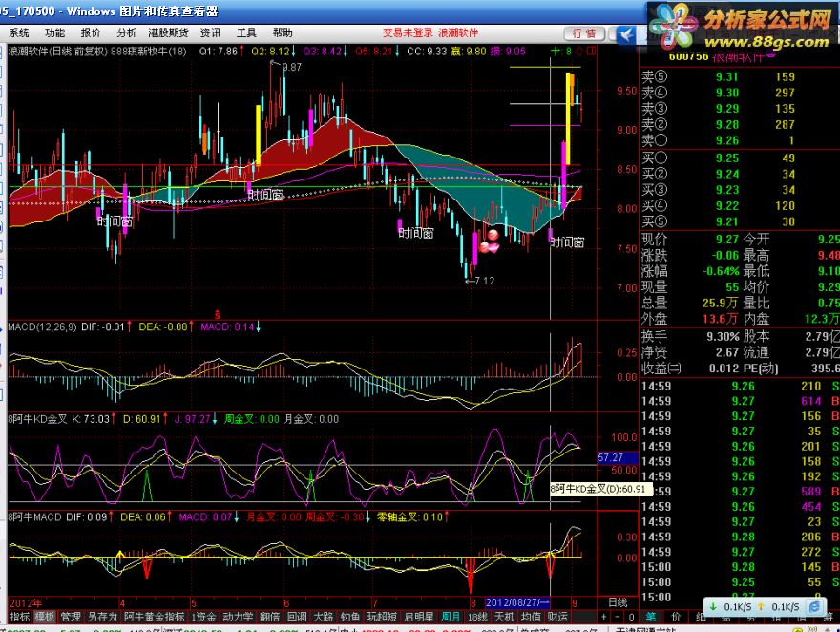Click the 日线 period selector
The height and width of the screenshot is (632, 840).
pyautogui.click(x=618, y=602)
